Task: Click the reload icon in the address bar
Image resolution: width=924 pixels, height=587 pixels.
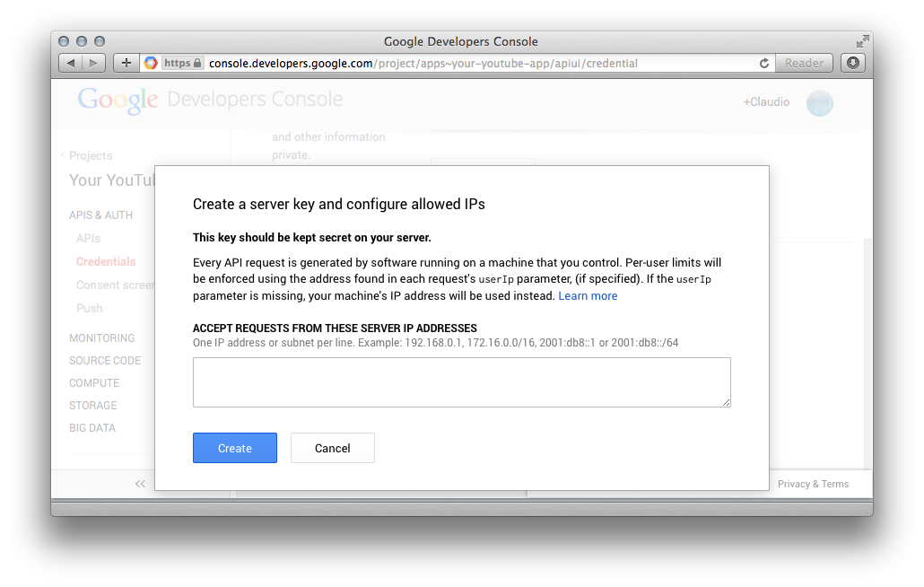Action: click(763, 63)
